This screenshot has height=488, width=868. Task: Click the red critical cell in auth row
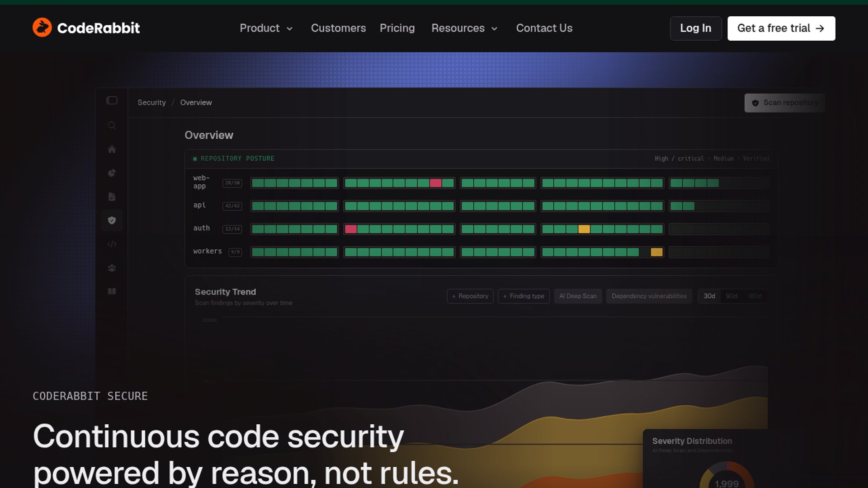coord(351,229)
